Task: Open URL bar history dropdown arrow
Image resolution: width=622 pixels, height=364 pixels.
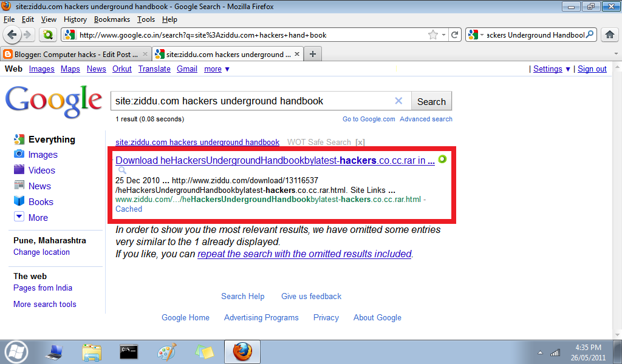Action: [443, 35]
